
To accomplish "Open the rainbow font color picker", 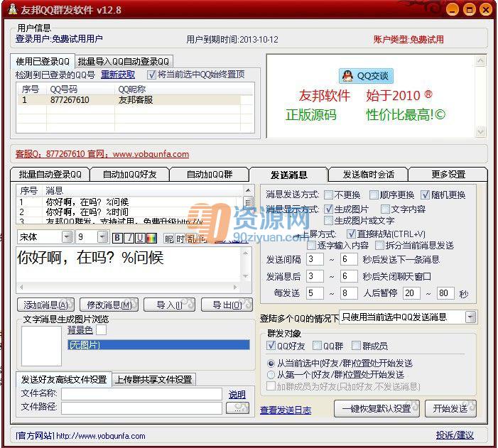I will point(151,238).
